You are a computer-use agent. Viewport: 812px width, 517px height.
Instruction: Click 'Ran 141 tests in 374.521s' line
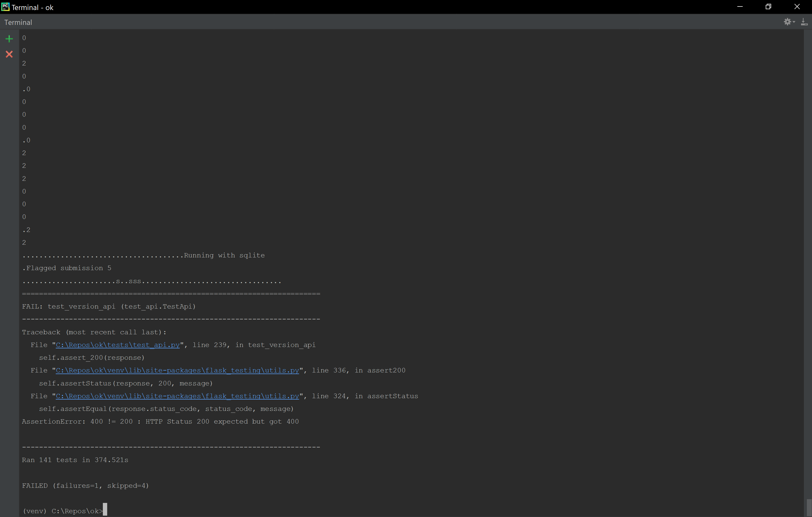coord(75,460)
